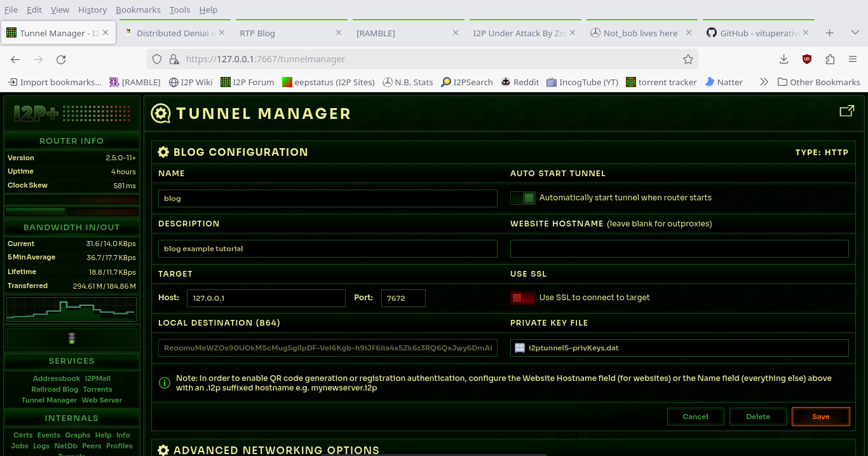Close the RTP Blog tab
Image resolution: width=868 pixels, height=456 pixels.
pos(339,32)
